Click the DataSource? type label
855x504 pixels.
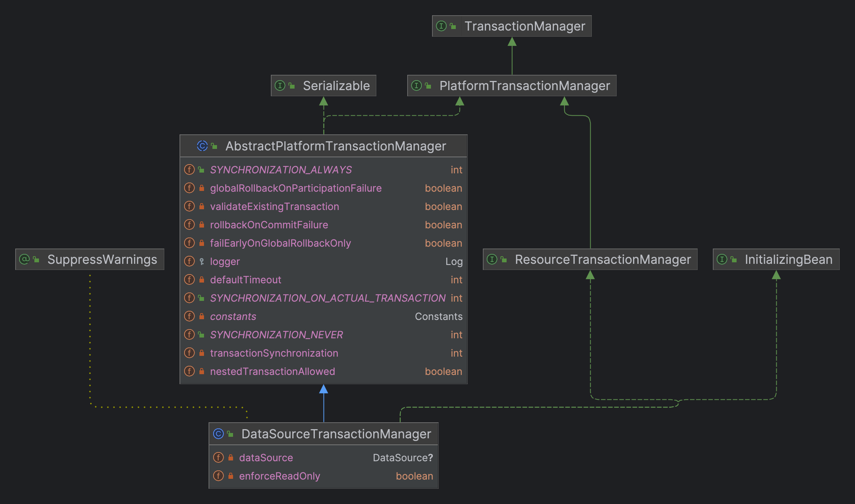403,457
